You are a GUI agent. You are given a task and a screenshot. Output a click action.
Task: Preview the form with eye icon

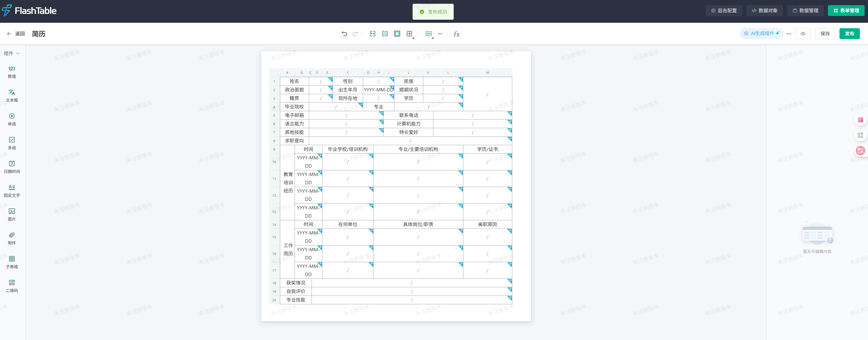803,34
